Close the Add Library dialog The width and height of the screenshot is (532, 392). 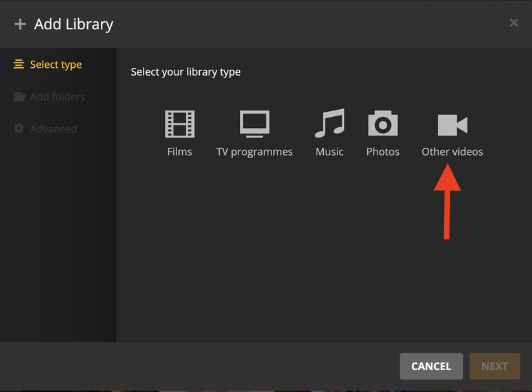pos(514,23)
